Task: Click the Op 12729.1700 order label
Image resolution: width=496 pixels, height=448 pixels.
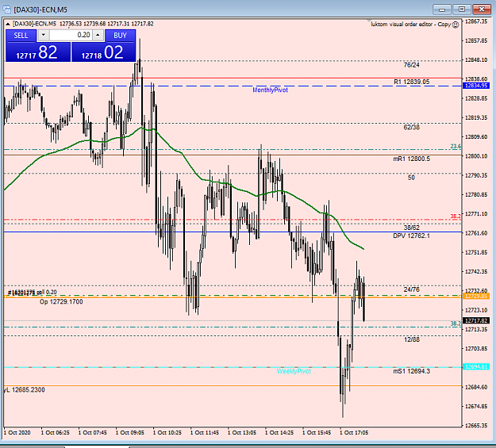Action: (61, 301)
